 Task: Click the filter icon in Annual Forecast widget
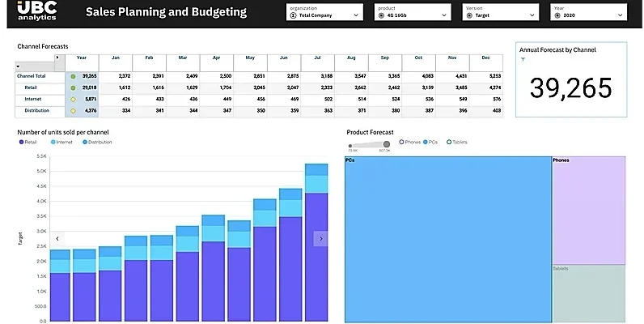click(x=523, y=59)
